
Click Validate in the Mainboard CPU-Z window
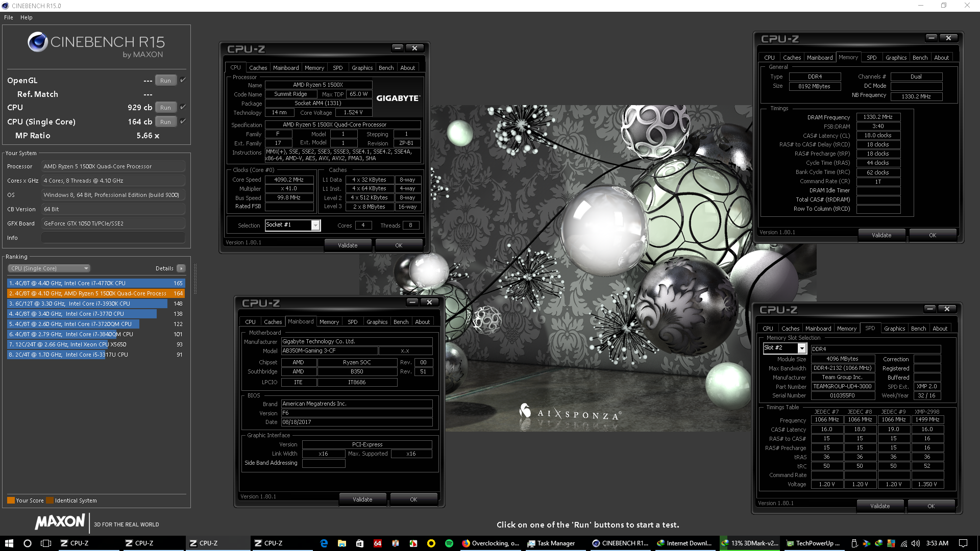(362, 499)
